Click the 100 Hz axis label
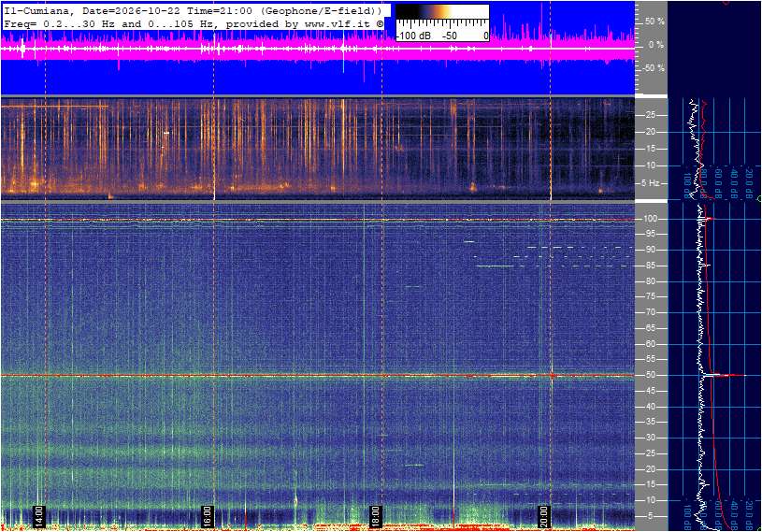 coord(651,219)
